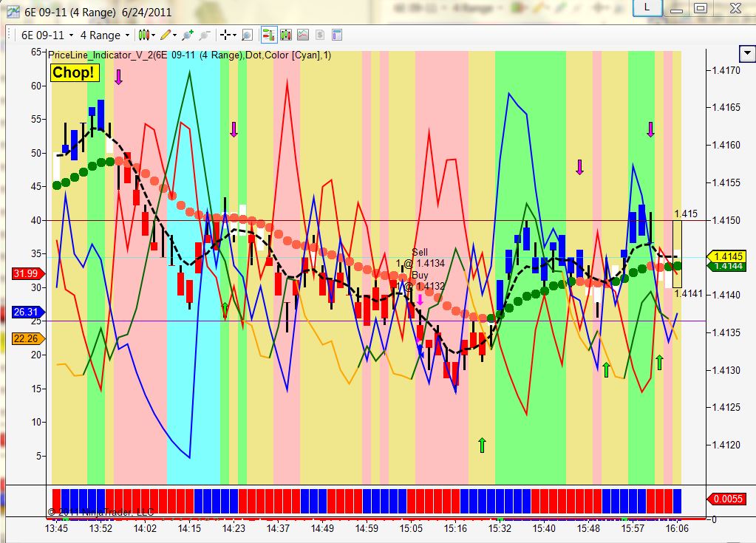756x543 pixels.
Task: Click the 14:02 time axis label
Action: pos(145,528)
